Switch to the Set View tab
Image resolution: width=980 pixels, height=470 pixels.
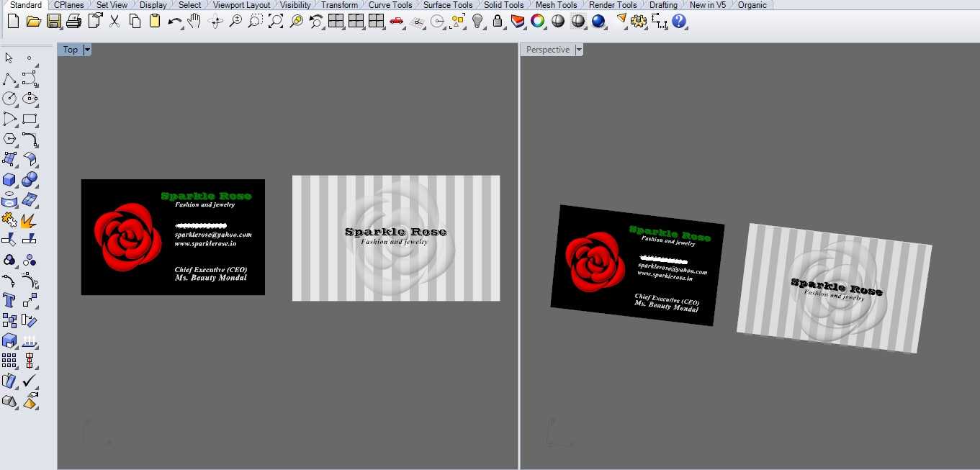point(112,5)
